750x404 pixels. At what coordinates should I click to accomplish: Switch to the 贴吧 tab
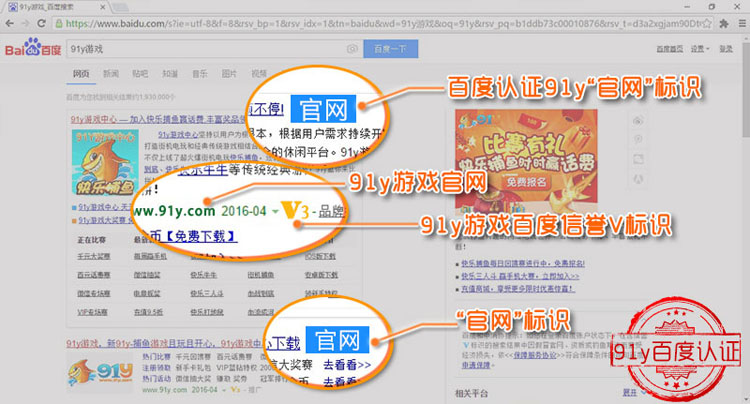point(140,74)
